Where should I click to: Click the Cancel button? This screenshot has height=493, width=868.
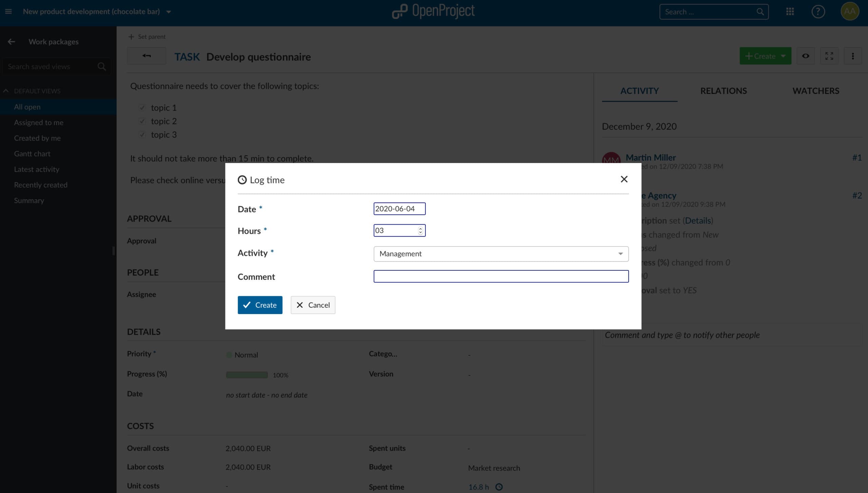pos(313,305)
